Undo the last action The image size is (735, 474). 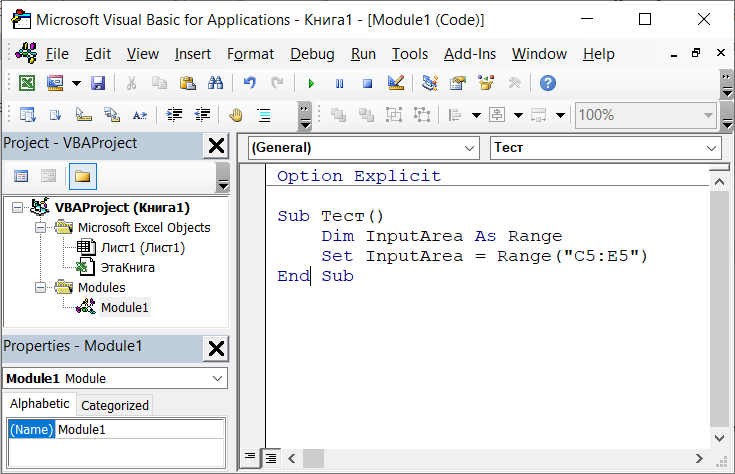pos(249,83)
